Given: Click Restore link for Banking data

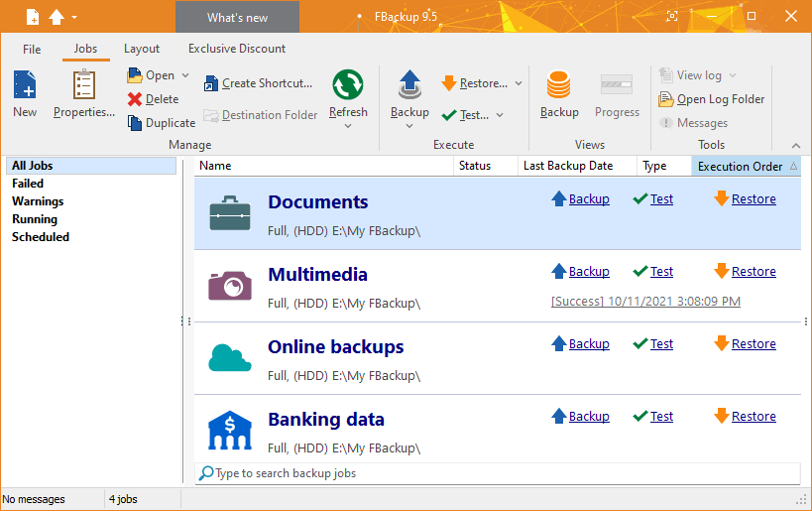Looking at the screenshot, I should [754, 416].
